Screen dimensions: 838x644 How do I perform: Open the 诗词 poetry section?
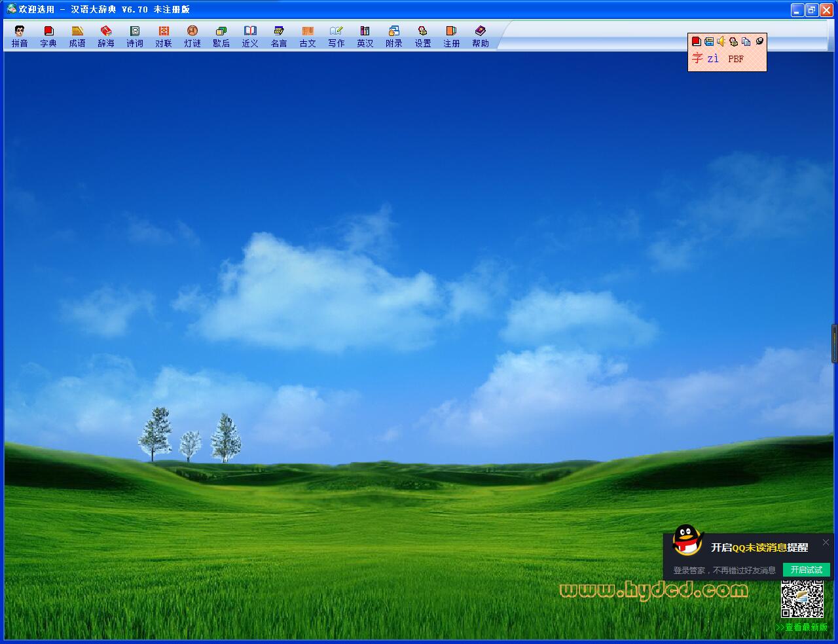click(x=135, y=36)
